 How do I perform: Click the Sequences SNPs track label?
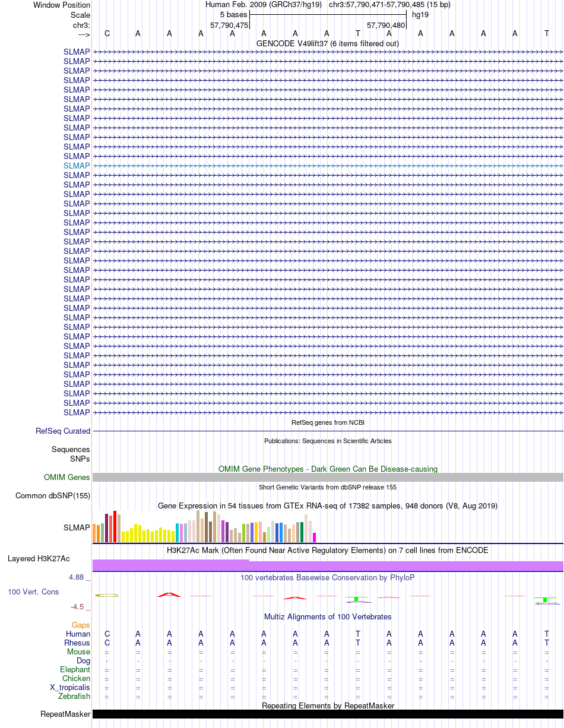point(71,454)
